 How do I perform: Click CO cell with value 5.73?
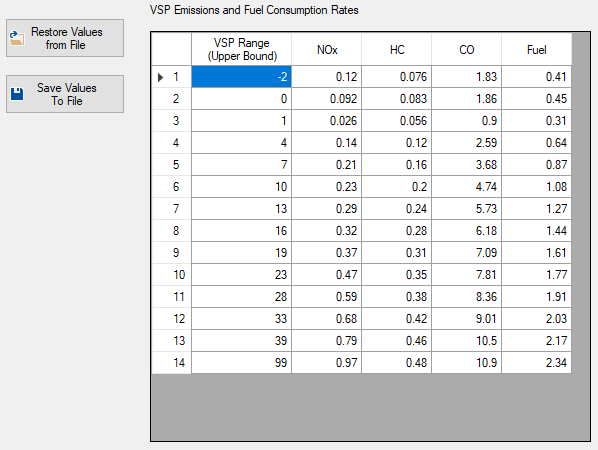[466, 209]
